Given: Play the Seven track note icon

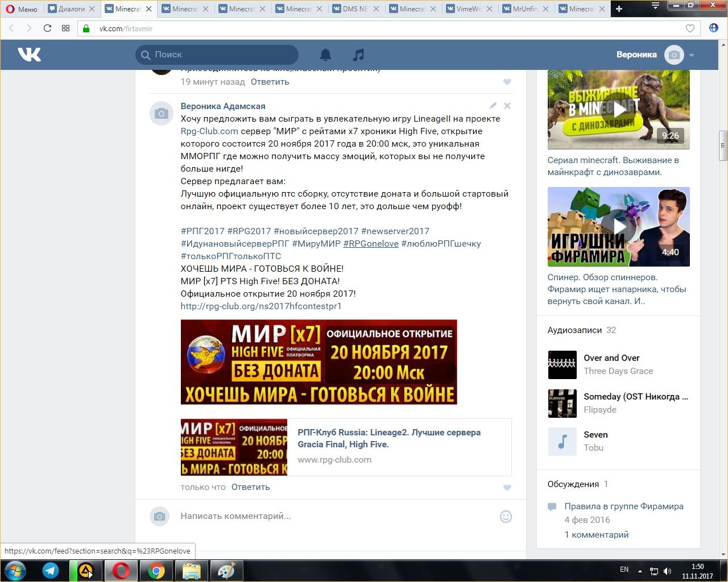Looking at the screenshot, I should (x=562, y=442).
